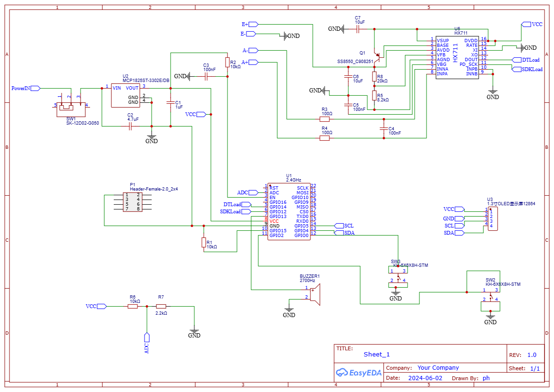Viewport: 554px width, 392px height.
Task: Select the C7 10uF capacitor
Action: [357, 29]
